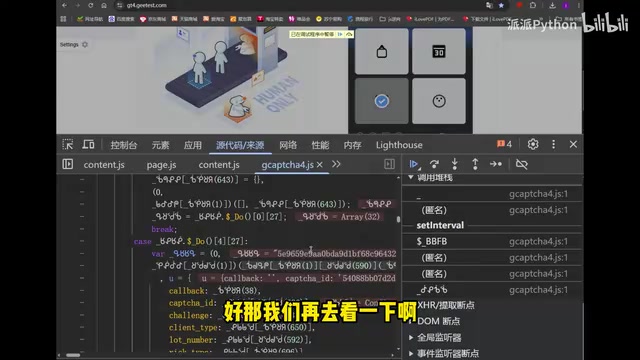Click the Step into function icon
The height and width of the screenshot is (360, 640).
pyautogui.click(x=455, y=164)
